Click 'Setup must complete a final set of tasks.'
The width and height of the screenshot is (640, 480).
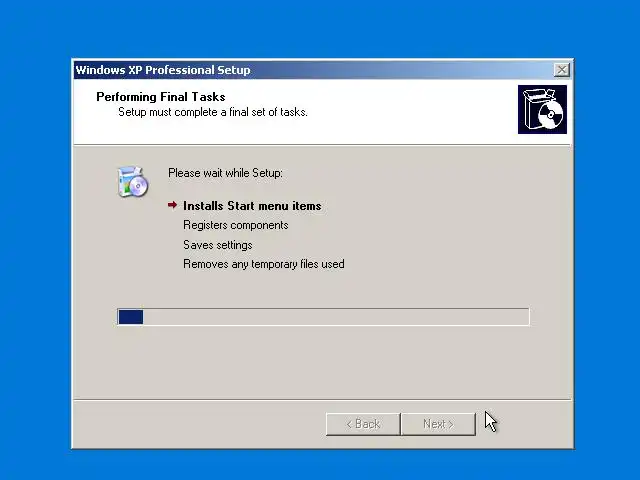213,112
